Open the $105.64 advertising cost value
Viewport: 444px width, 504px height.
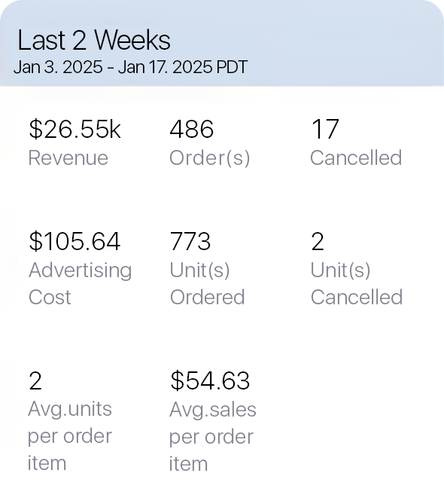(75, 241)
